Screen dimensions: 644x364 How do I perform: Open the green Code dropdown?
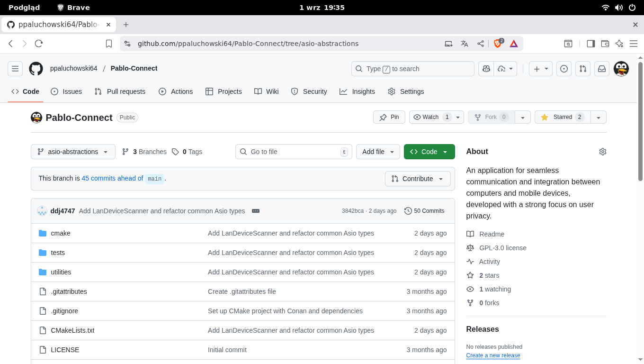coord(429,152)
